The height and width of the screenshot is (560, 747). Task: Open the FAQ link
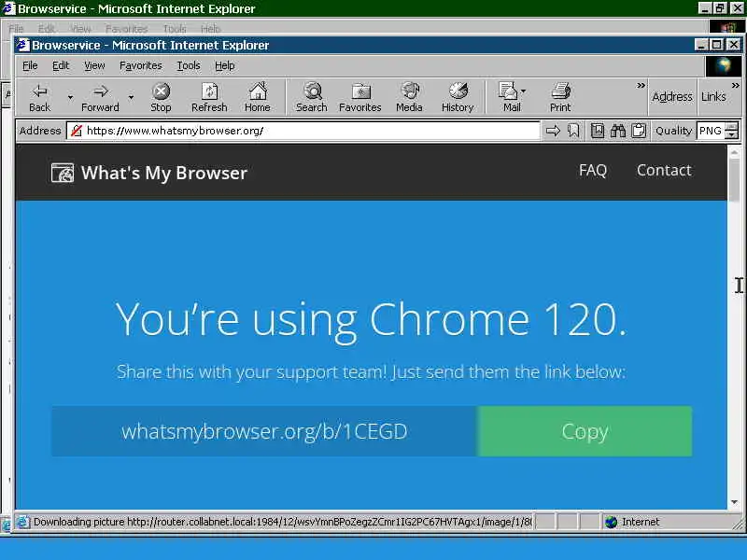pos(593,171)
